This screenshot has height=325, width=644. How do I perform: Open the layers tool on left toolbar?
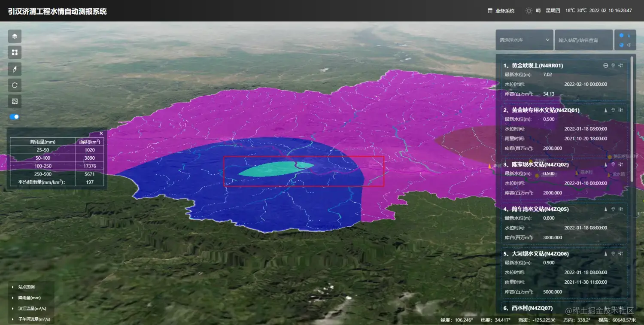click(x=15, y=36)
